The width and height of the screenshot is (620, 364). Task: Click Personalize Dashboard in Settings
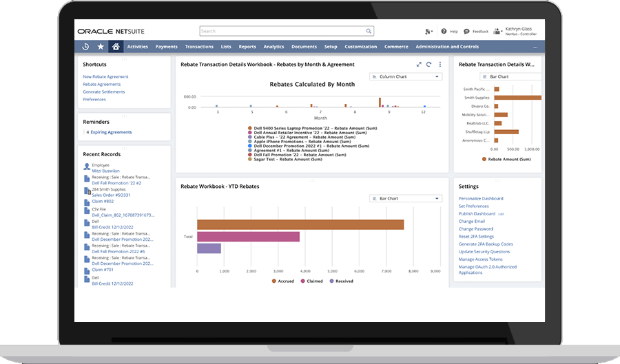[x=481, y=199]
